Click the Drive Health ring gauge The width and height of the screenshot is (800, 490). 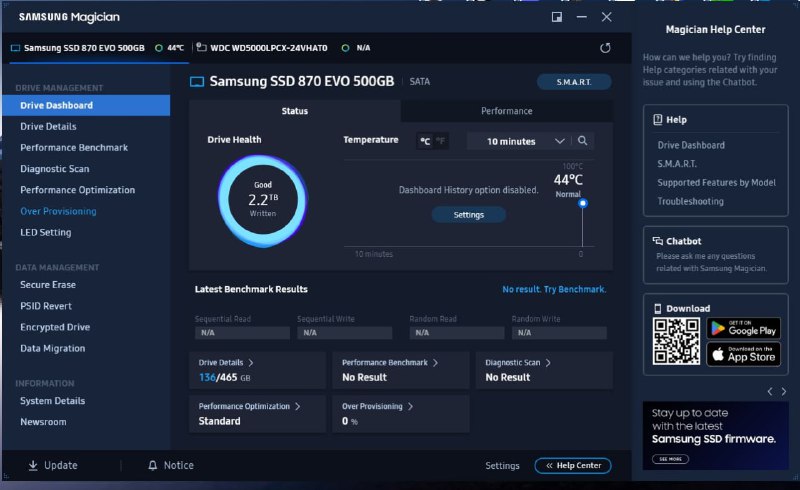(x=263, y=201)
